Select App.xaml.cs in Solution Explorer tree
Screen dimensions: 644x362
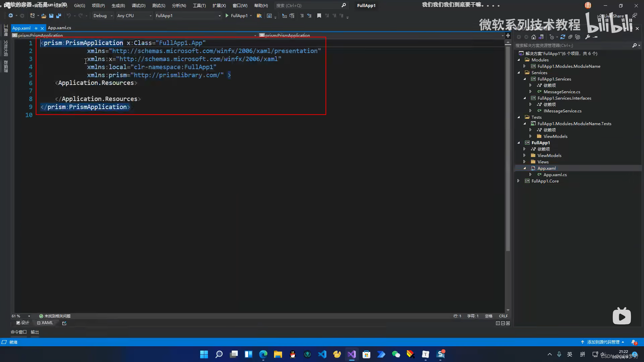click(x=555, y=175)
